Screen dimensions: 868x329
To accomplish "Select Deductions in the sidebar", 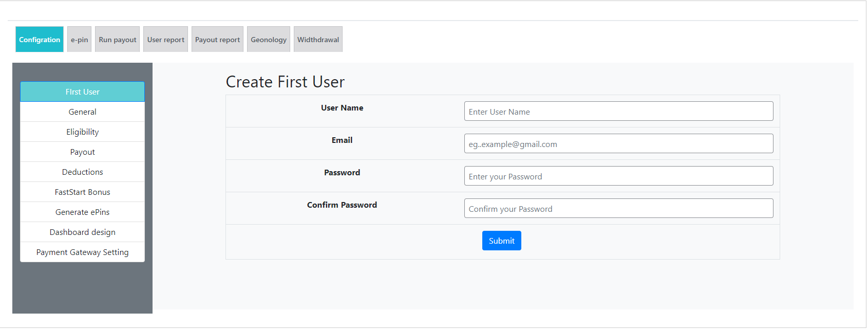I will 82,172.
